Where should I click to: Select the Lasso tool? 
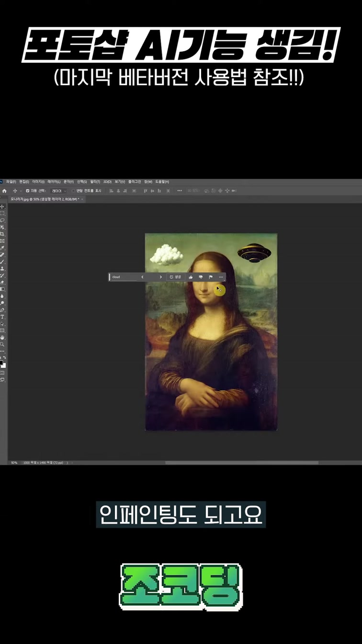(2, 220)
